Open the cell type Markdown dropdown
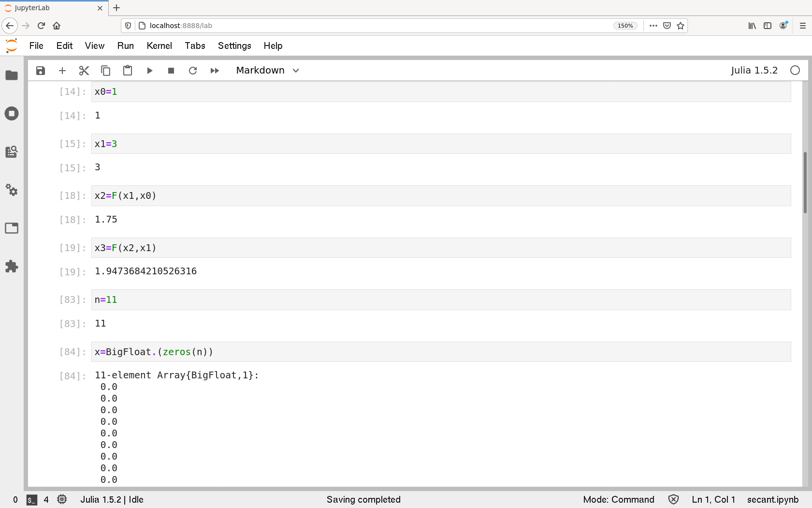Image resolution: width=812 pixels, height=508 pixels. pyautogui.click(x=268, y=71)
